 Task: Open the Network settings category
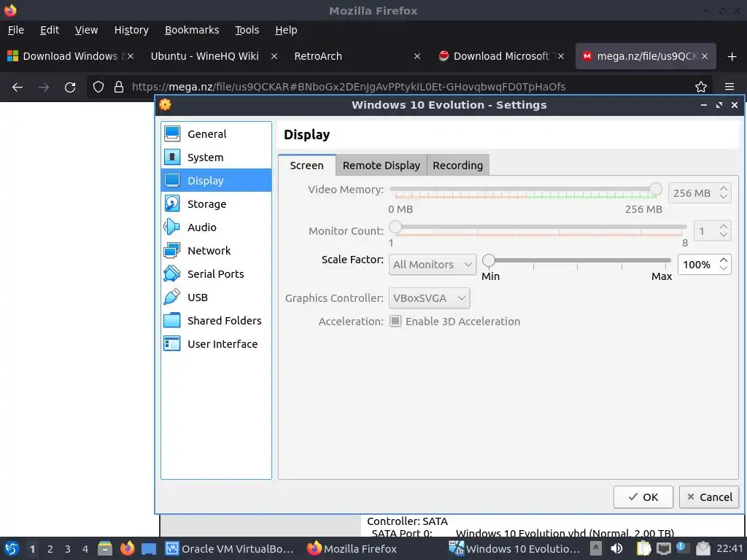(x=216, y=251)
